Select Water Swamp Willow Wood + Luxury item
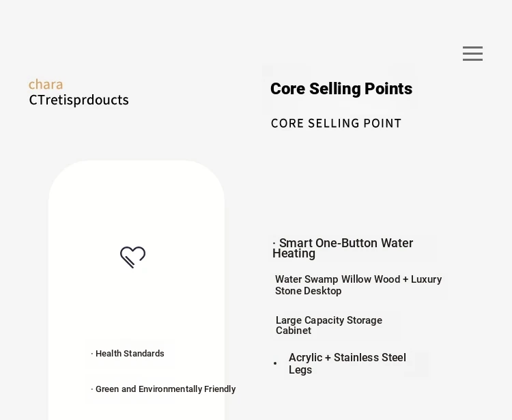512x420 pixels. pos(358,285)
